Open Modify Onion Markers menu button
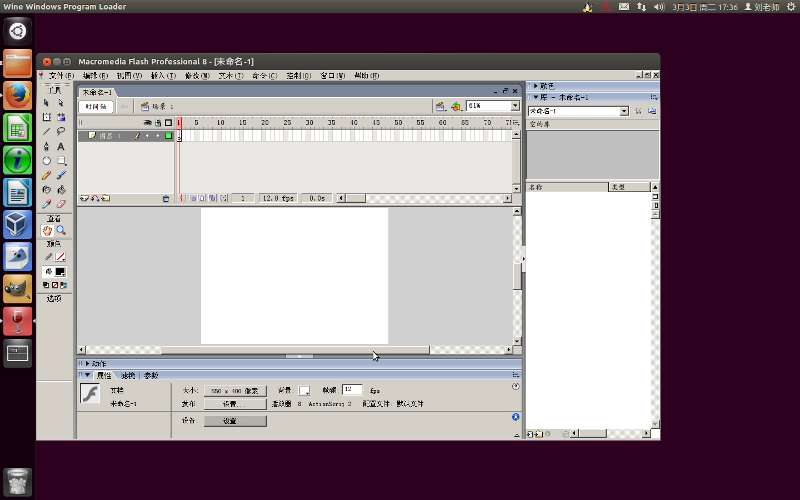This screenshot has height=500, width=800. (223, 198)
